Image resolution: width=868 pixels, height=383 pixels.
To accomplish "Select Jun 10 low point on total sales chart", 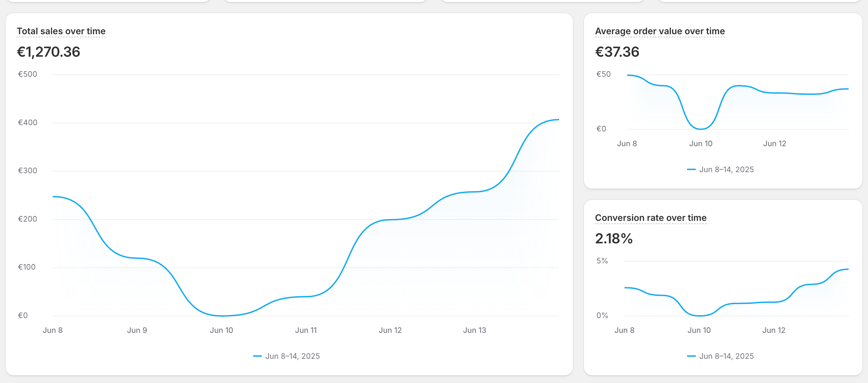I will (221, 315).
